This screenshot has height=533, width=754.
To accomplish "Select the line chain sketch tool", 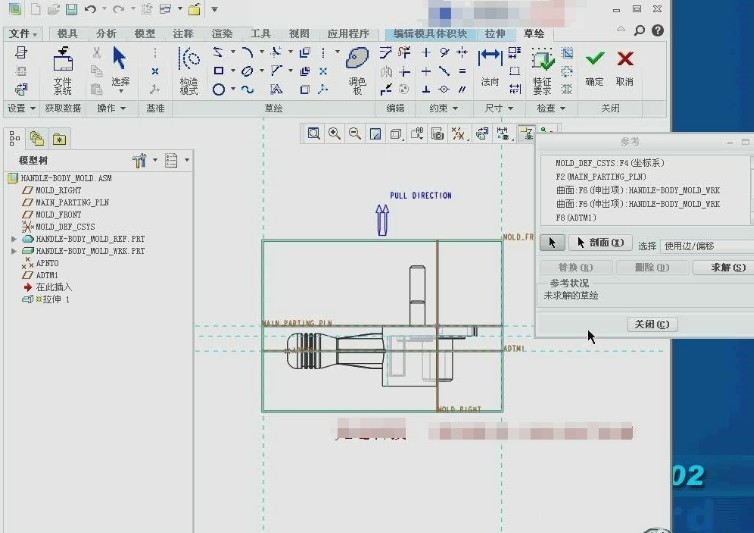I will pyautogui.click(x=218, y=52).
